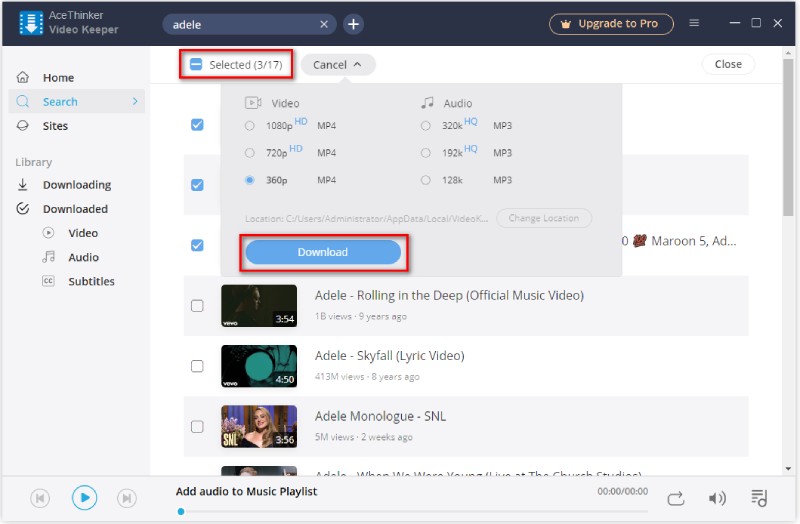800x524 pixels.
Task: Open the Sites sidebar item
Action: point(77,126)
